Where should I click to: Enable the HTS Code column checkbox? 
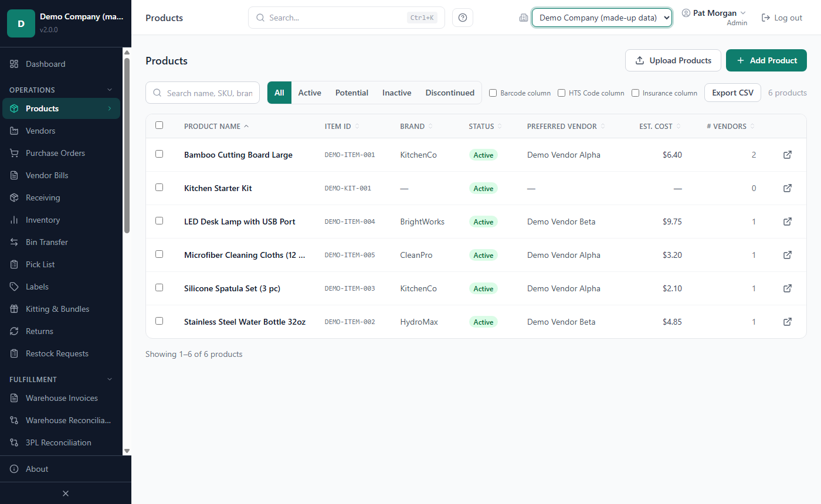tap(561, 93)
